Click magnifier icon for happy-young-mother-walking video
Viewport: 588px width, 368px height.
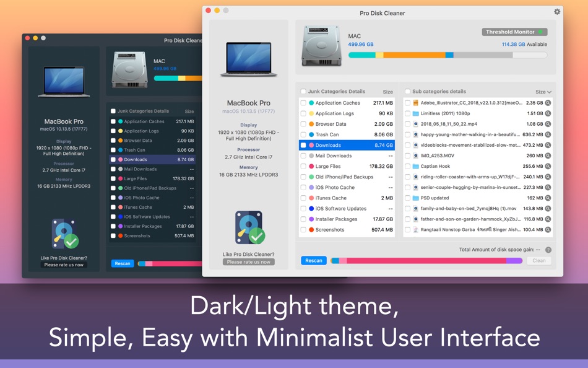[x=548, y=134]
